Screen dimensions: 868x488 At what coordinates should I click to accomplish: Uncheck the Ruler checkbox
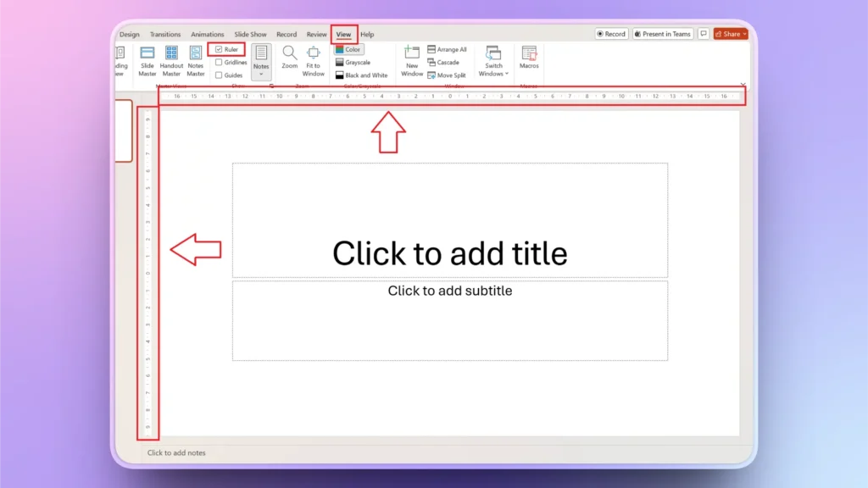[219, 49]
